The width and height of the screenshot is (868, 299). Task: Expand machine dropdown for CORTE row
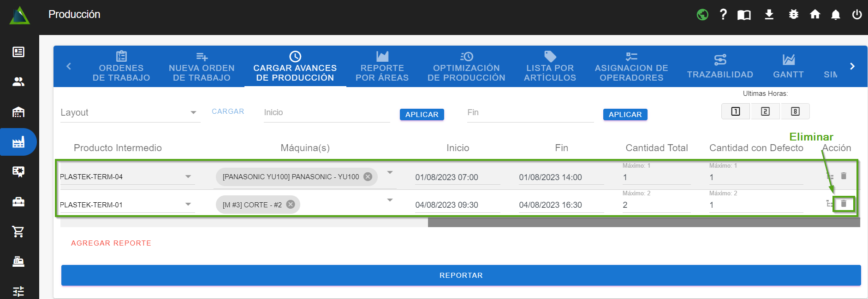pos(390,200)
